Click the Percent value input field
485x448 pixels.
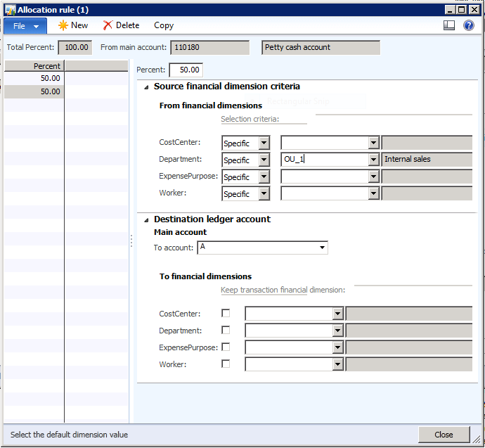pos(186,70)
